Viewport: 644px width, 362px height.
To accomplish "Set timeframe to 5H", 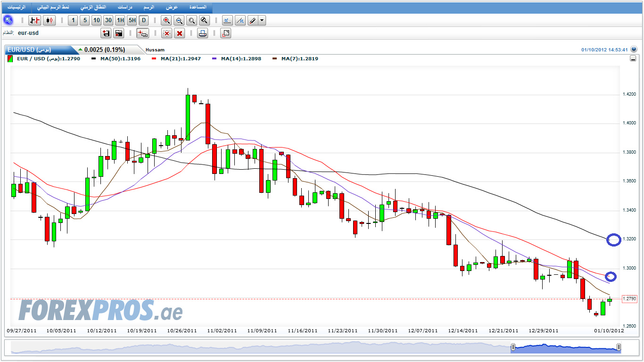I will click(x=132, y=20).
